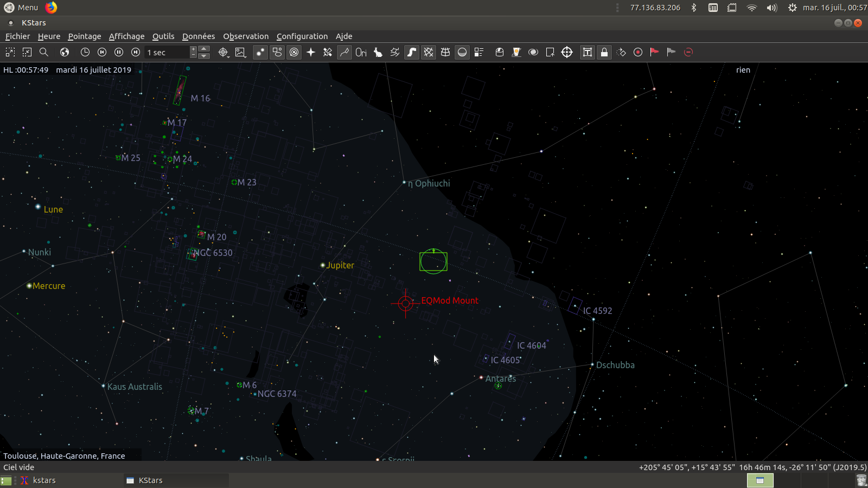
Task: Select the red EQMod Mount crosshair marker
Action: point(406,303)
